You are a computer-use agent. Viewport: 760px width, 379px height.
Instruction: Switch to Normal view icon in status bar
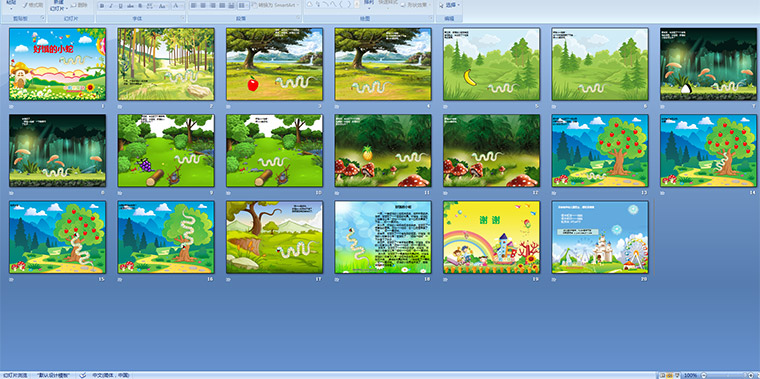coord(662,376)
